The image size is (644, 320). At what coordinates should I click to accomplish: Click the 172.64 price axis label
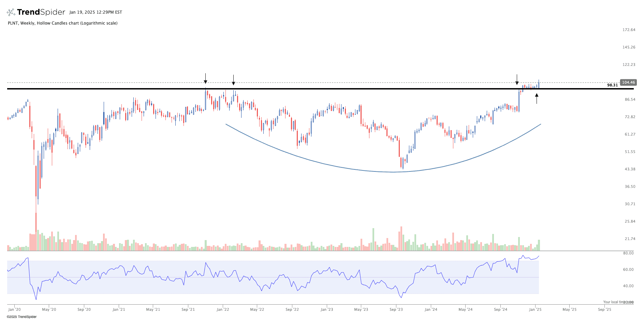click(x=629, y=30)
